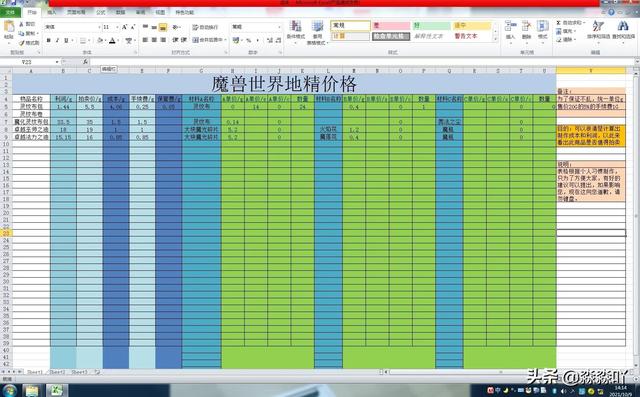Click the decrease indent icon
640x397 pixels.
pos(175,40)
